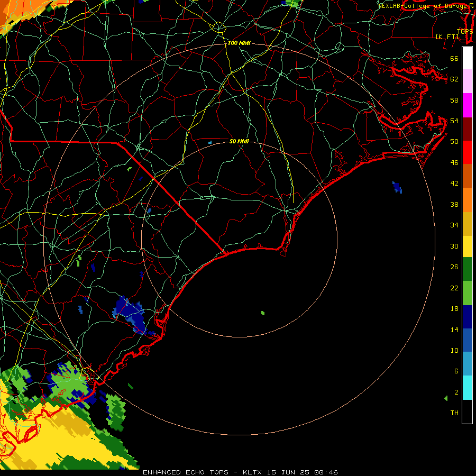Click the "TOPS" legend title
This screenshot has width=476, height=476.
465,31
